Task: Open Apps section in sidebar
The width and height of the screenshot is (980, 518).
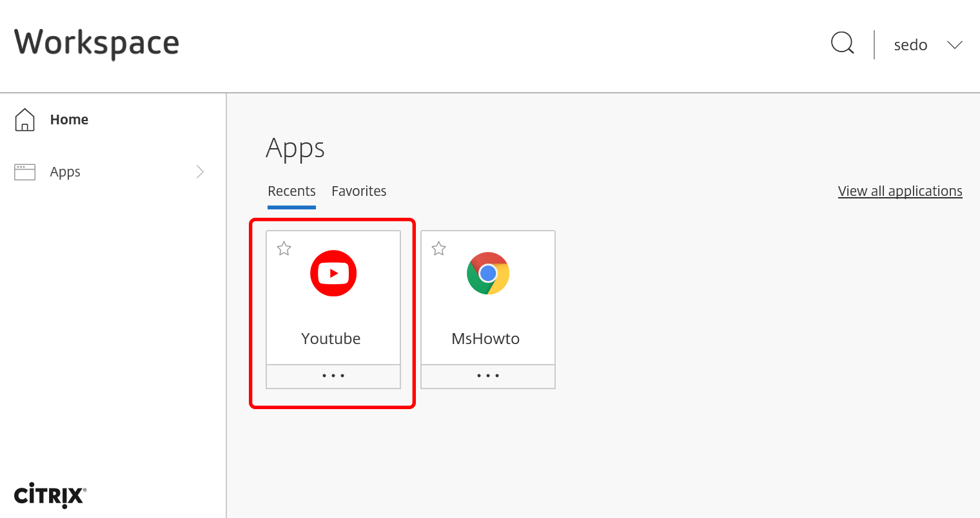Action: click(65, 172)
